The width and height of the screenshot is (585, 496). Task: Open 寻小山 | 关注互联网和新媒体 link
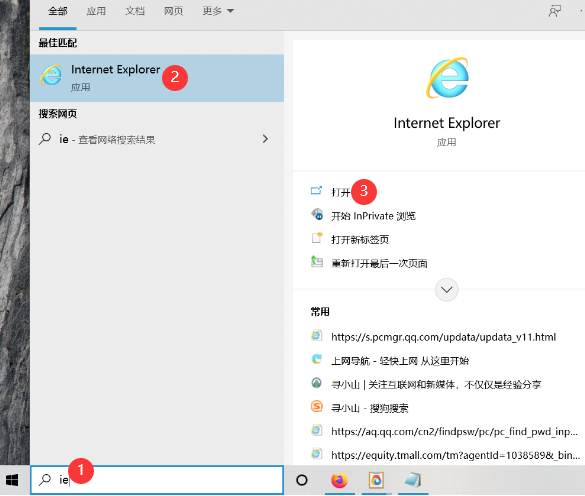[436, 384]
